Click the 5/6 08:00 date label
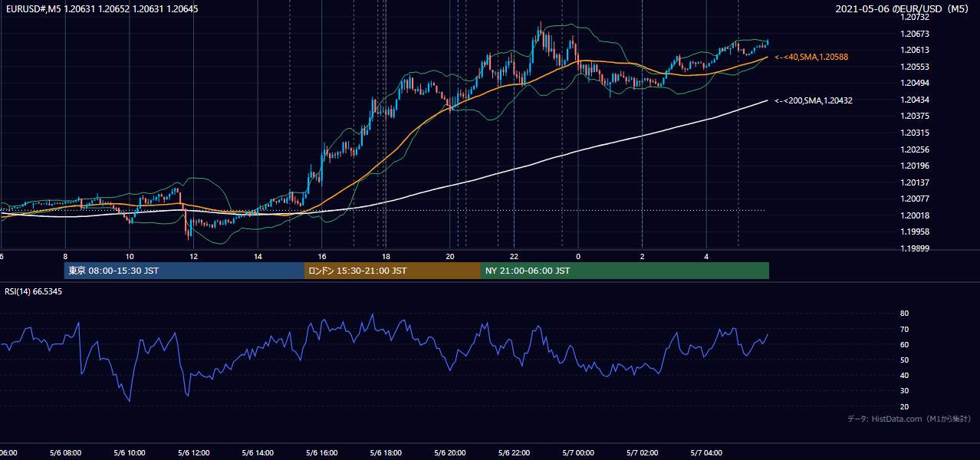This screenshot has height=460, width=980. [x=65, y=453]
